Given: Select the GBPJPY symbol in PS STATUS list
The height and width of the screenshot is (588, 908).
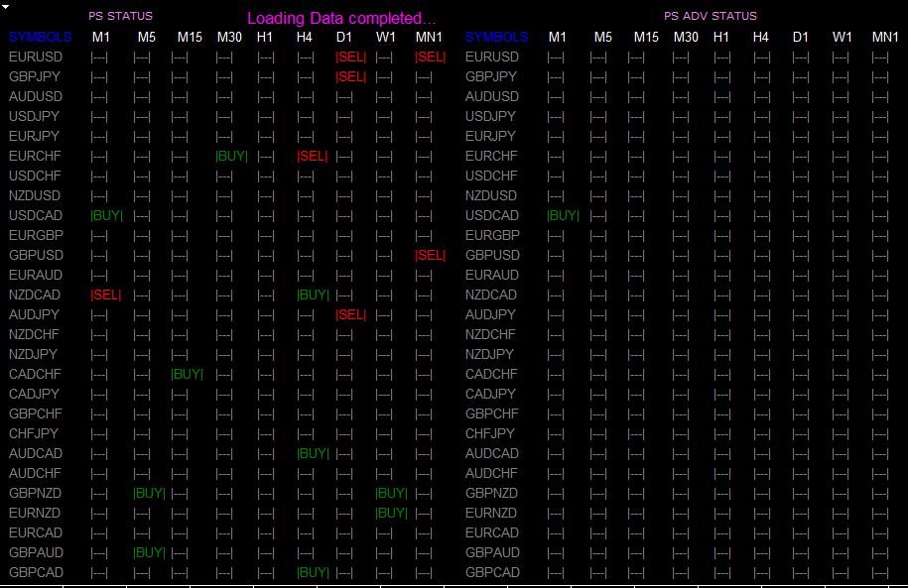Looking at the screenshot, I should [x=34, y=77].
